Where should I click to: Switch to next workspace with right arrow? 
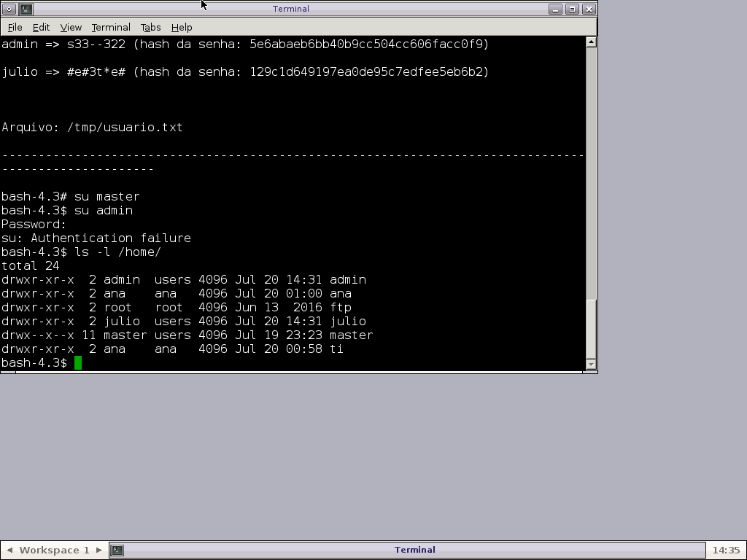(99, 550)
